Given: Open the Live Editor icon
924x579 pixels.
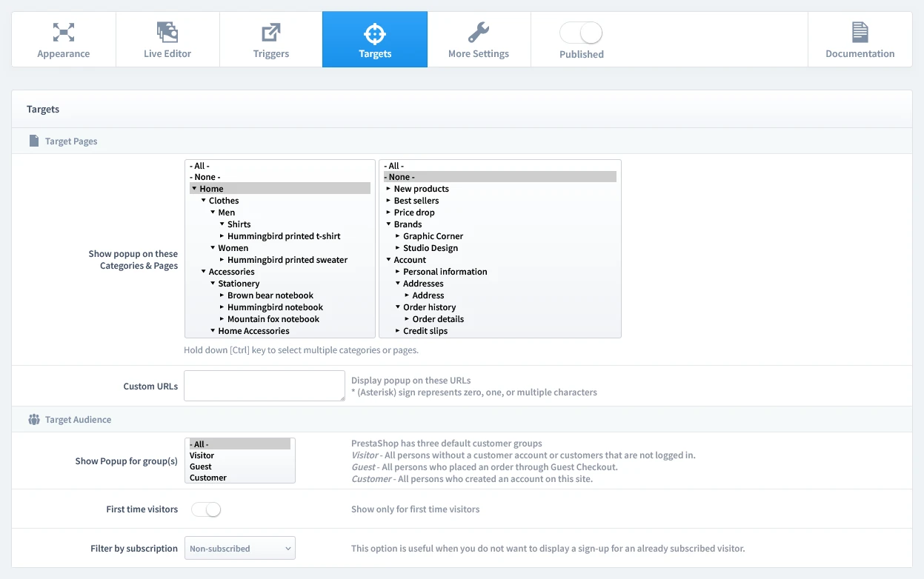Looking at the screenshot, I should click(167, 32).
